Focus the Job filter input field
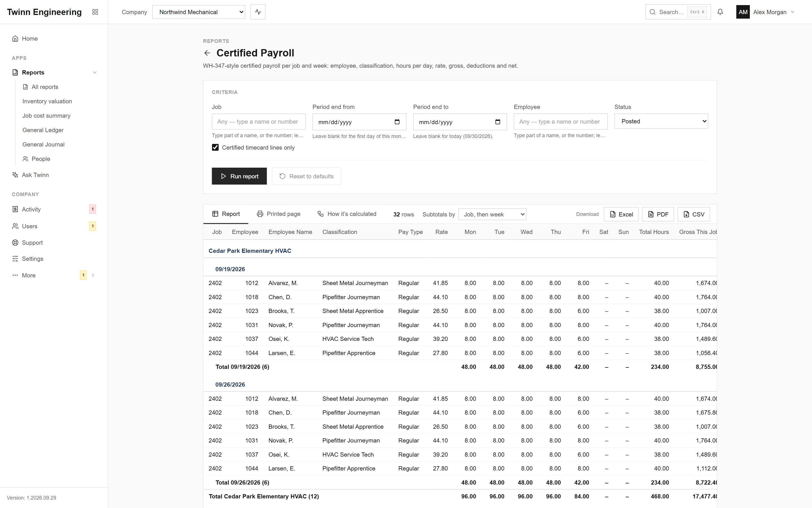This screenshot has height=508, width=812. coord(259,122)
